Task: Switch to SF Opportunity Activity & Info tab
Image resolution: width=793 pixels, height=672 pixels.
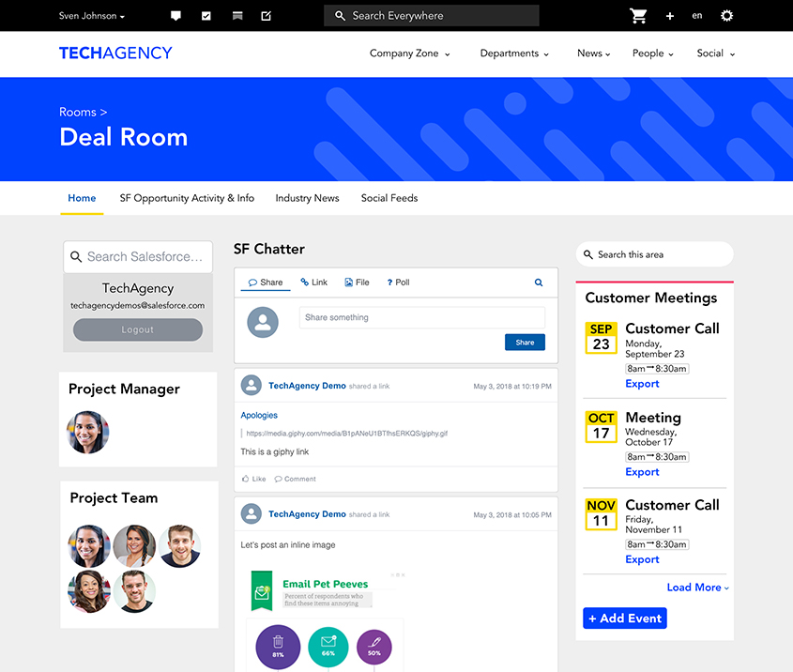Action: (x=187, y=198)
